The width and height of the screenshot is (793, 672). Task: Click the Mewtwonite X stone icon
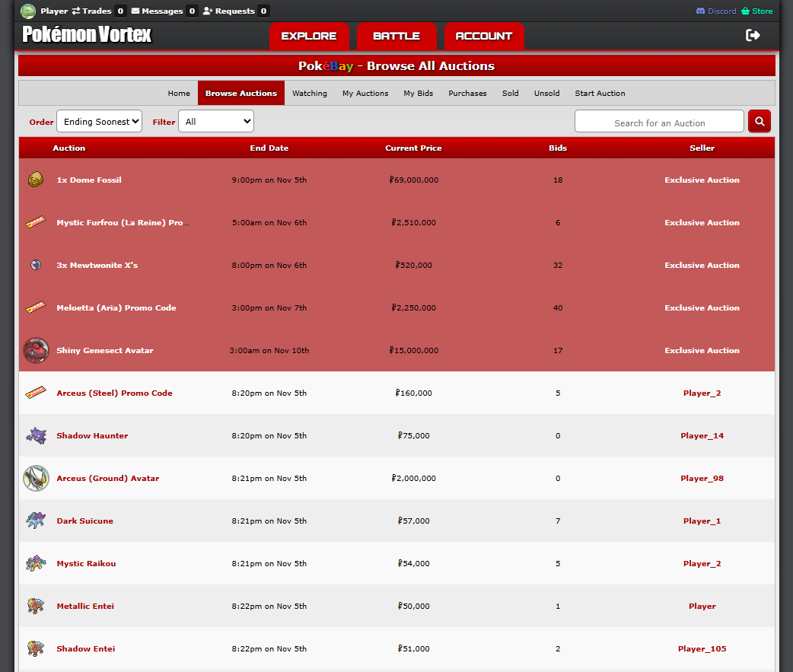(x=35, y=265)
